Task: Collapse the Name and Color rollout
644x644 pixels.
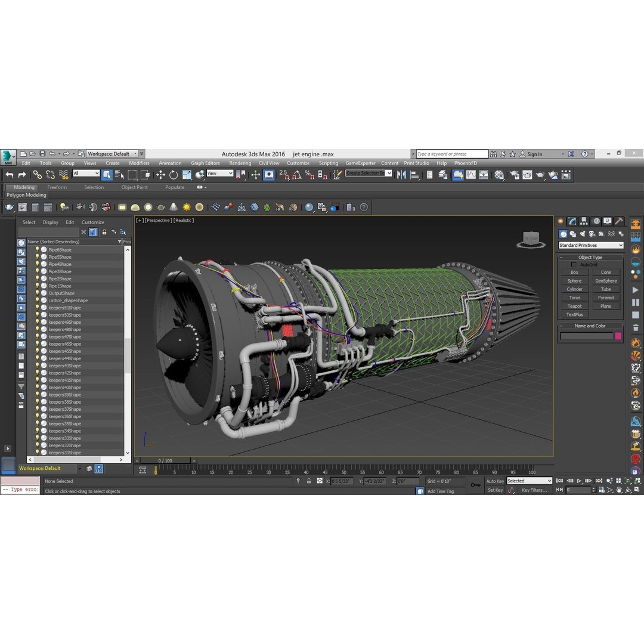Action: point(590,326)
